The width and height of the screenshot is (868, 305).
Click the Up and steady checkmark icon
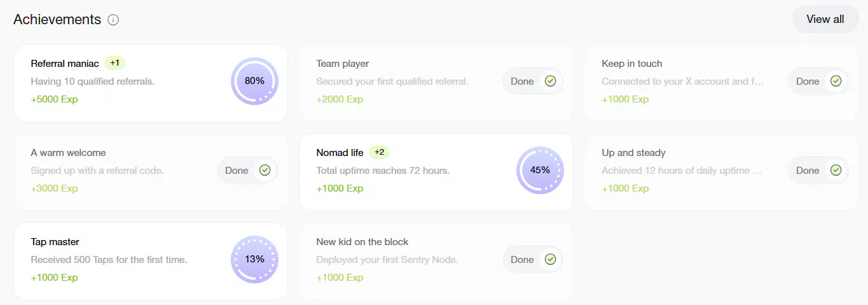coord(836,170)
